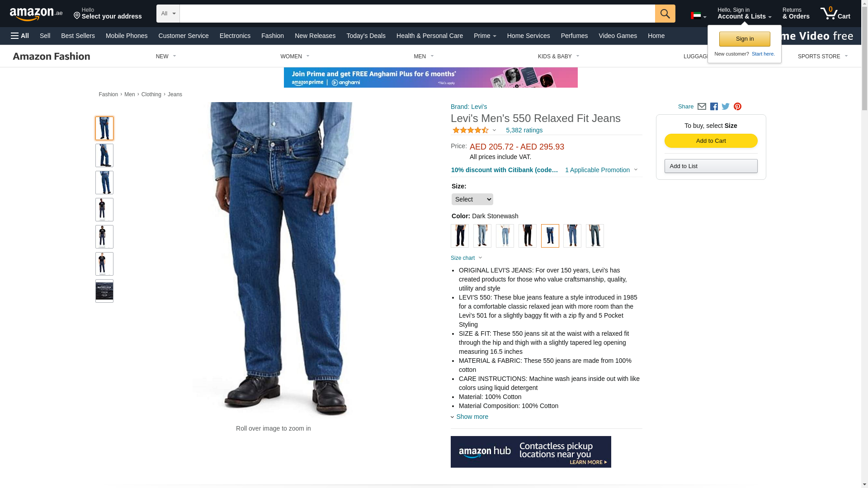Share the product on Twitter icon
The image size is (868, 488).
point(726,107)
